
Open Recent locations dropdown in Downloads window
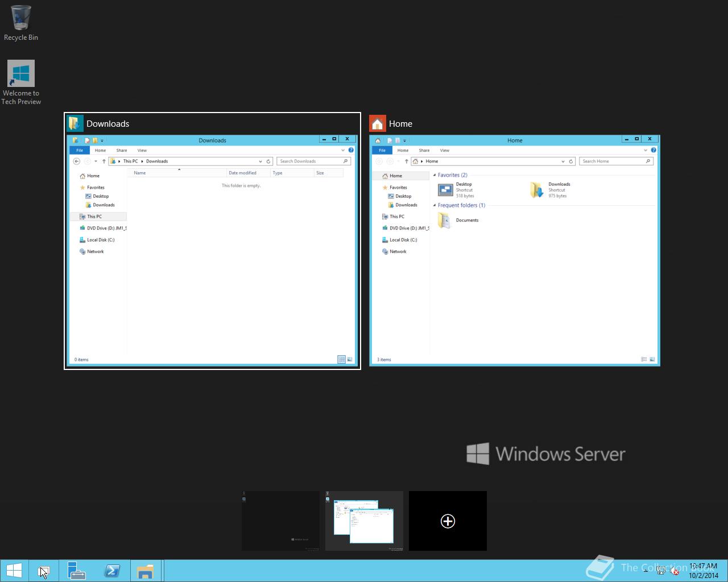(96, 161)
